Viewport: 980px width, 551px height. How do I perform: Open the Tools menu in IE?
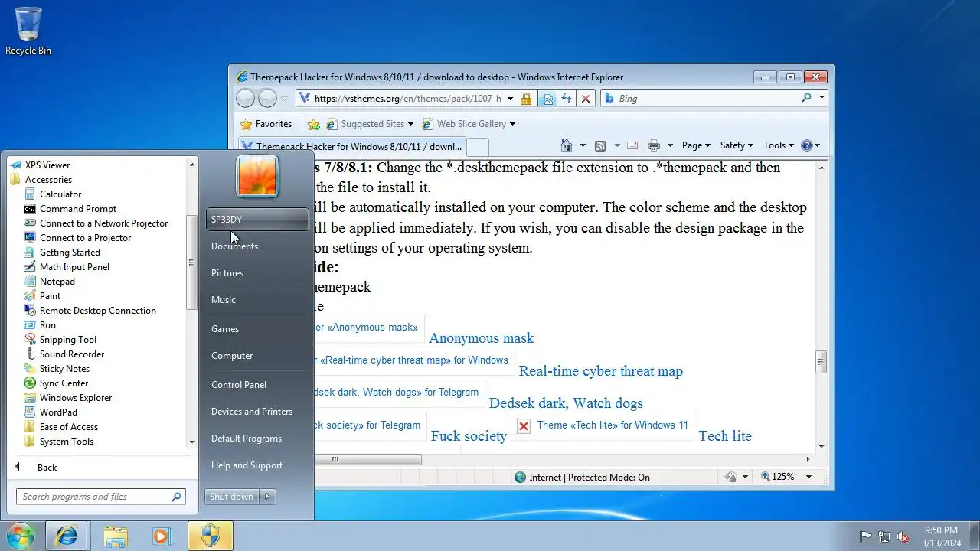pyautogui.click(x=779, y=145)
